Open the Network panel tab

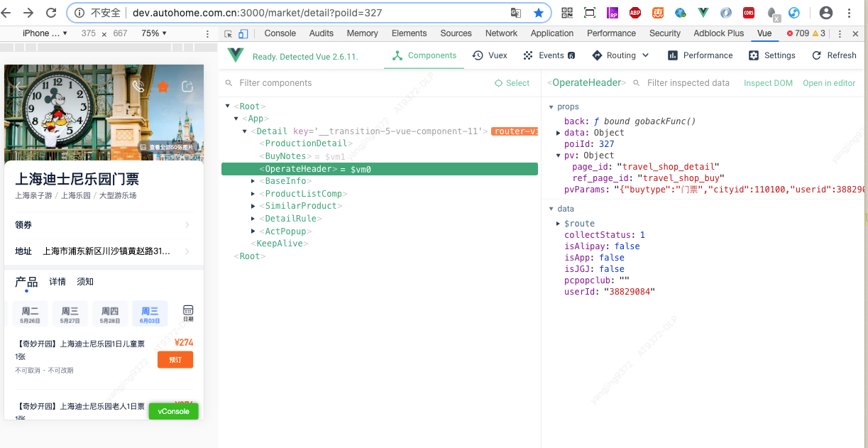point(501,33)
